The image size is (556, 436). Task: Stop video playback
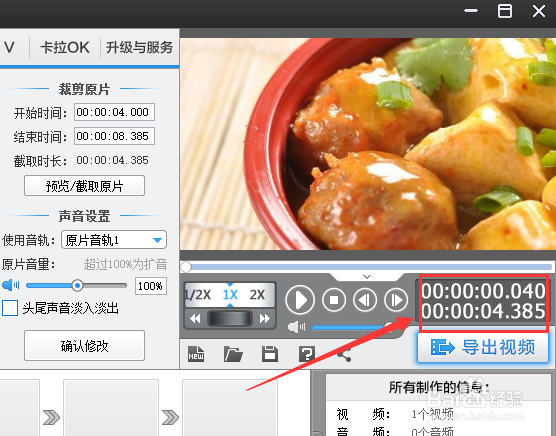coord(334,300)
